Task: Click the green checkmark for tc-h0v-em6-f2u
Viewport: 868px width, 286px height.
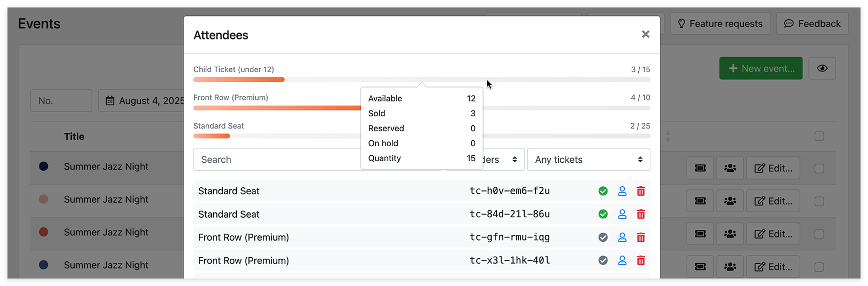Action: click(x=603, y=191)
